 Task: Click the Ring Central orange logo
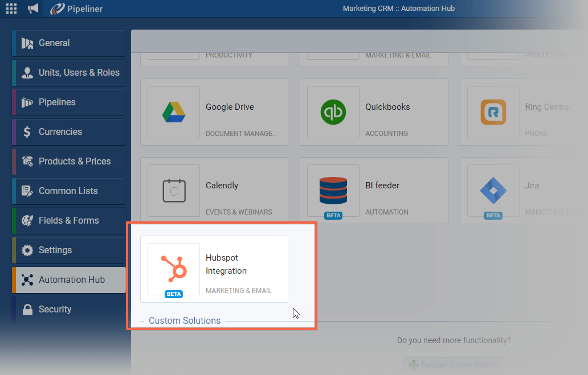coord(493,112)
